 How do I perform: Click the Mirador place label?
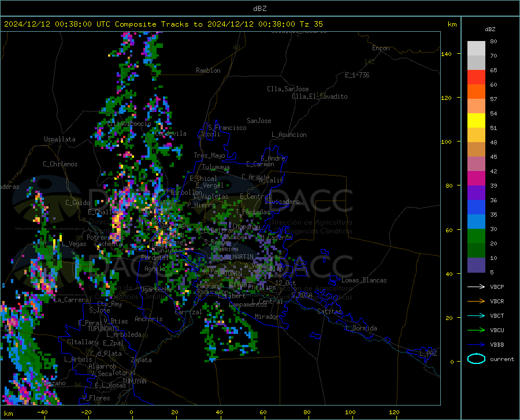point(267,317)
